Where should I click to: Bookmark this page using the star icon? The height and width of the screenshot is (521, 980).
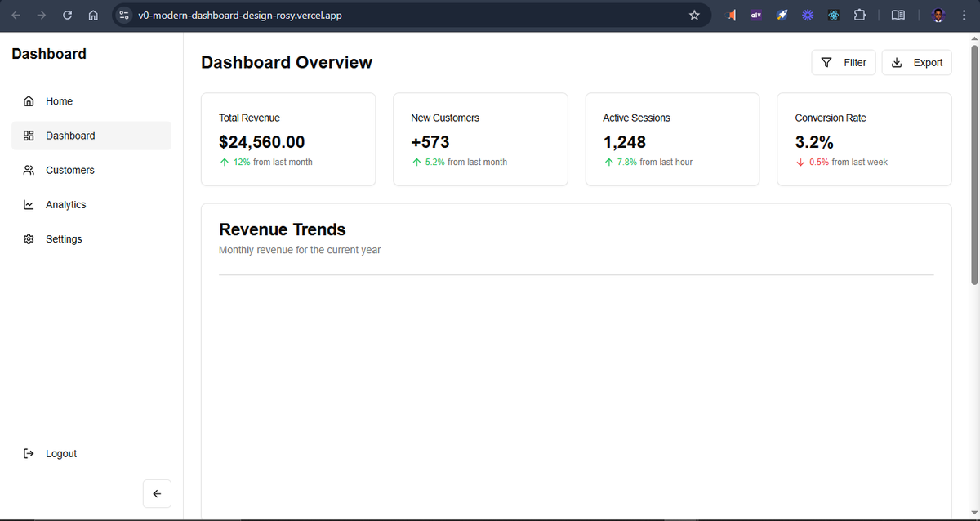click(x=694, y=15)
